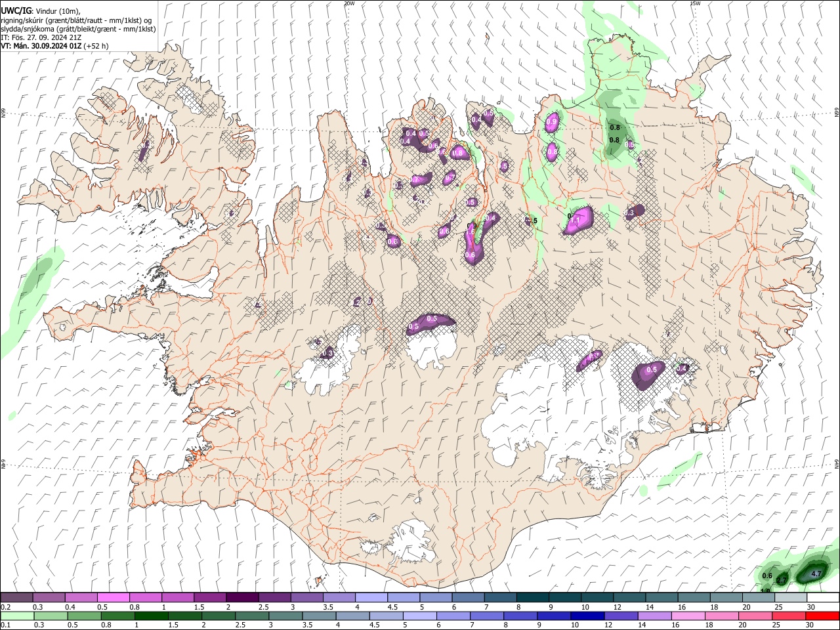This screenshot has width=840, height=630.
Task: Click the 4.7 precipitation value on the map
Action: pyautogui.click(x=816, y=574)
